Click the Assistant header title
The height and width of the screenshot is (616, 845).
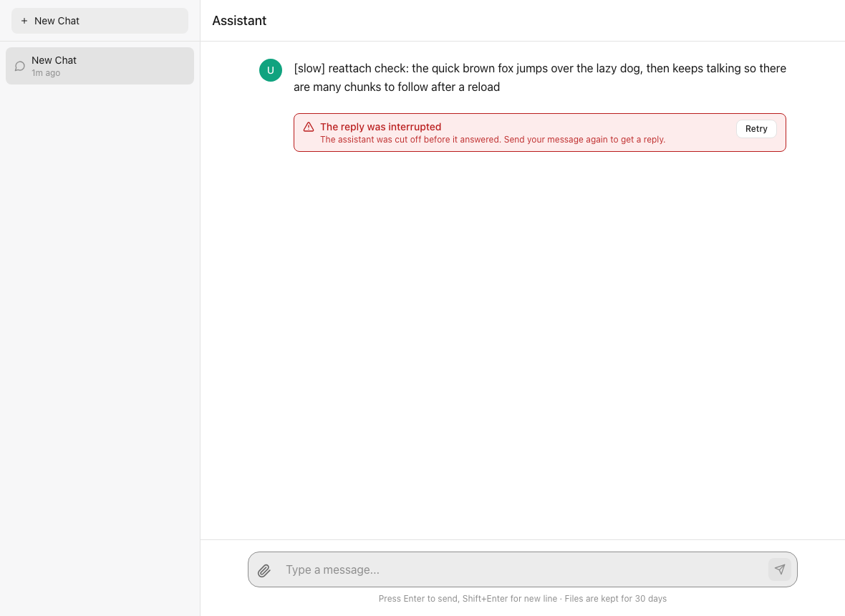coord(239,21)
